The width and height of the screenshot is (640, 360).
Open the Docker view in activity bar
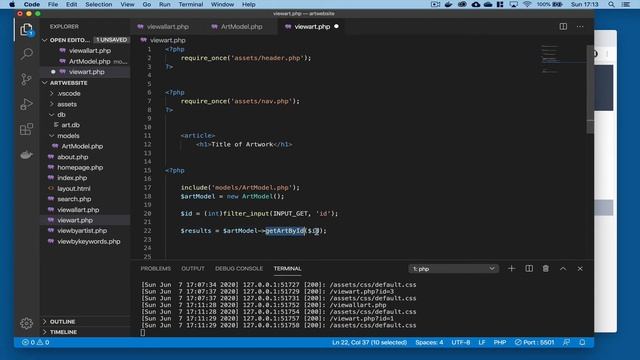click(27, 155)
